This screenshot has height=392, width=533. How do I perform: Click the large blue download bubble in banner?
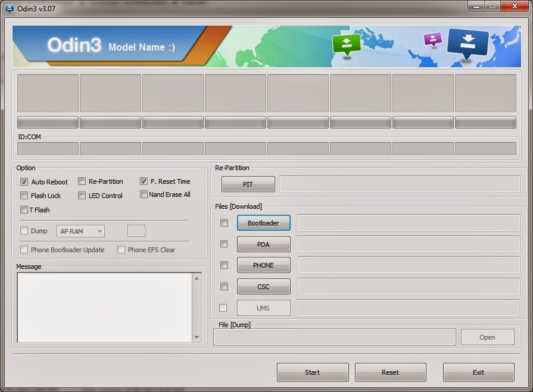[467, 43]
